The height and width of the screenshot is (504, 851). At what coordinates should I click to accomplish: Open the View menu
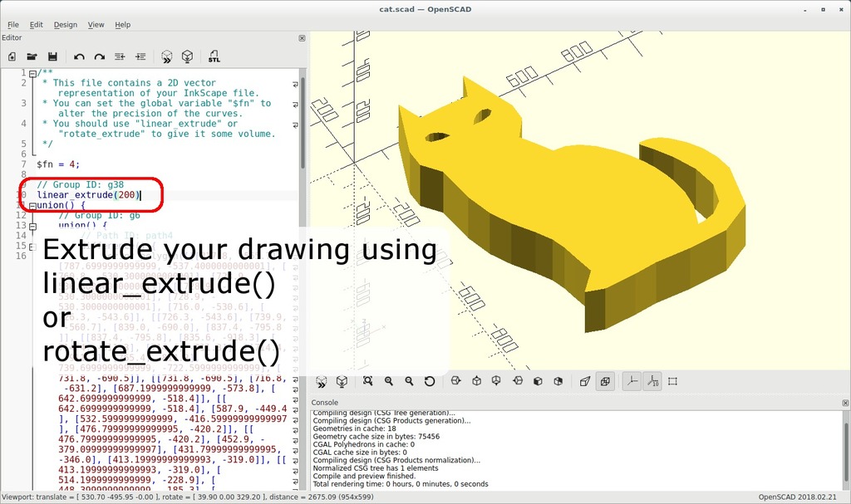point(96,25)
